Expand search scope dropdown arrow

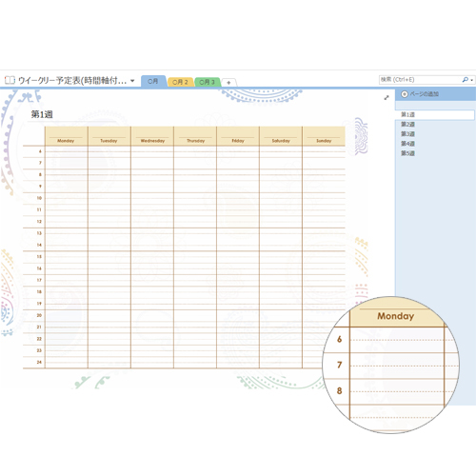pyautogui.click(x=472, y=80)
